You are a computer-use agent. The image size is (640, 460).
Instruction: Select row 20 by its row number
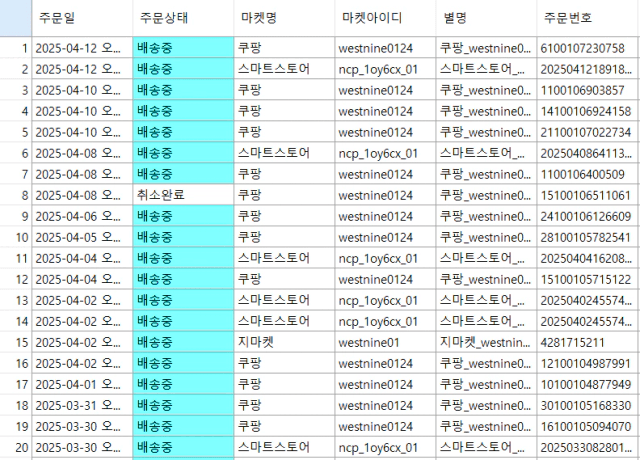click(16, 446)
